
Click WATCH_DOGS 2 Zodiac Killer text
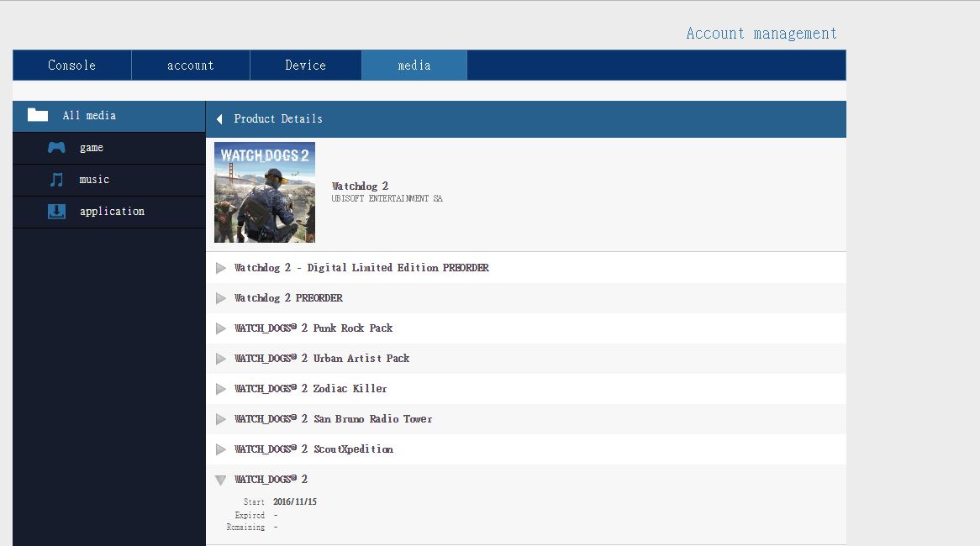pos(311,389)
